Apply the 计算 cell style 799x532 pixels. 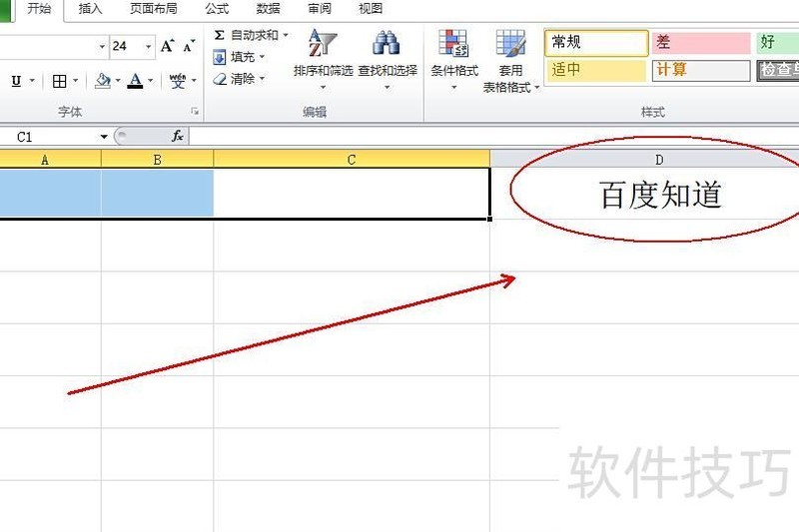[x=701, y=70]
